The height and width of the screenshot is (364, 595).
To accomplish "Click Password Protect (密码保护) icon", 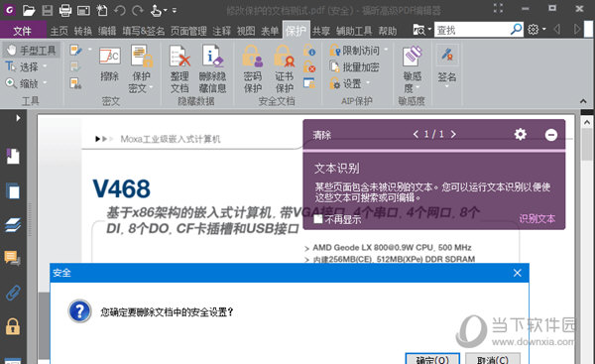I will pos(252,69).
